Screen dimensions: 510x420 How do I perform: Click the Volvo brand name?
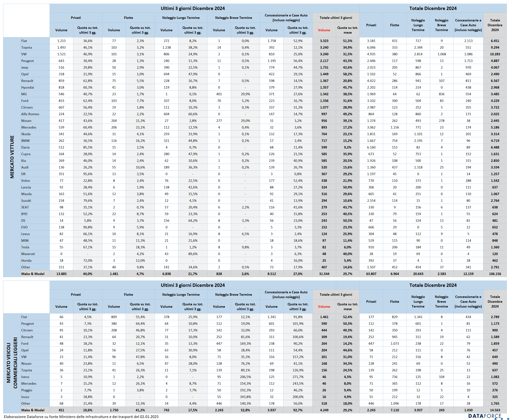click(x=26, y=181)
